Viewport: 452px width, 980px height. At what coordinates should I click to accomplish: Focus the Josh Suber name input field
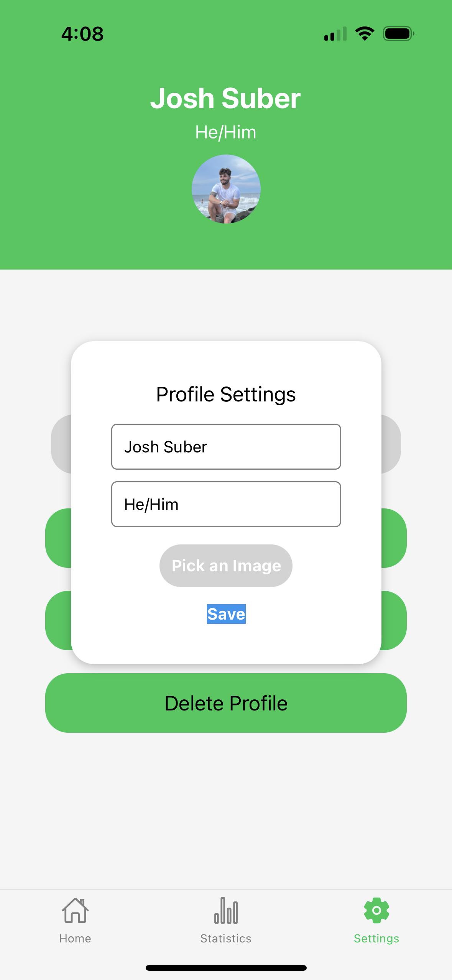(226, 447)
